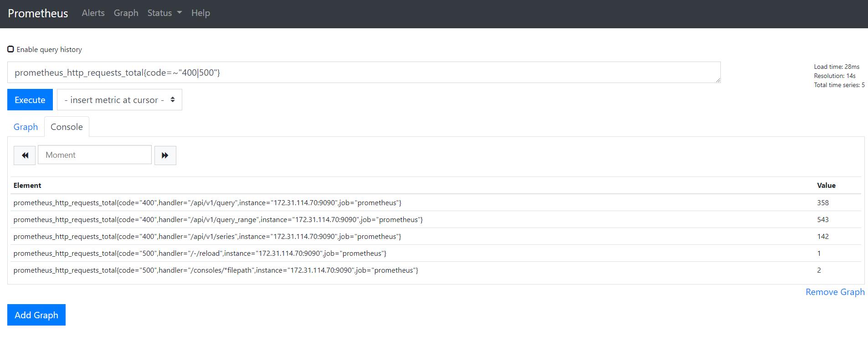Screen dimensions: 868x352
Task: Click the Element column header
Action: (27, 185)
